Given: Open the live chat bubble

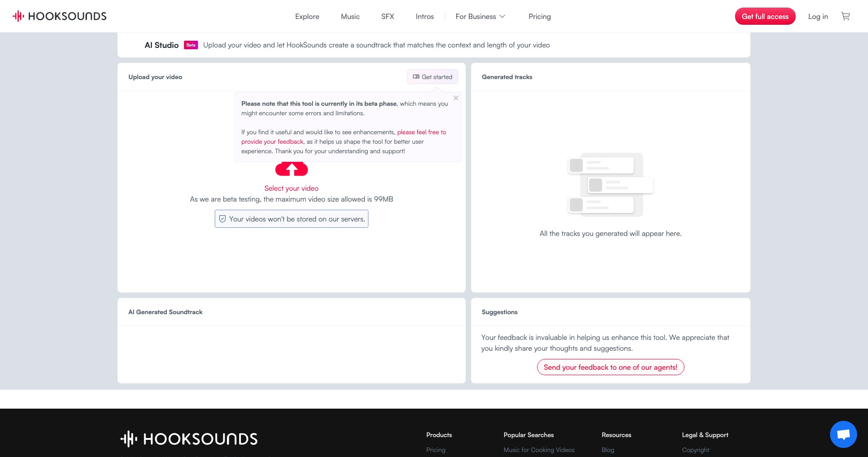Looking at the screenshot, I should coord(843,434).
